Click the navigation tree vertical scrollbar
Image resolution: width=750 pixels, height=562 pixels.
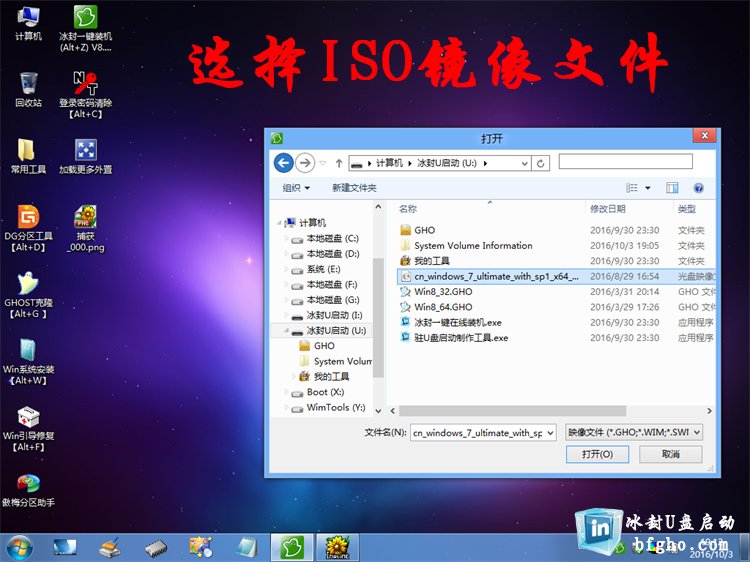coord(378,317)
